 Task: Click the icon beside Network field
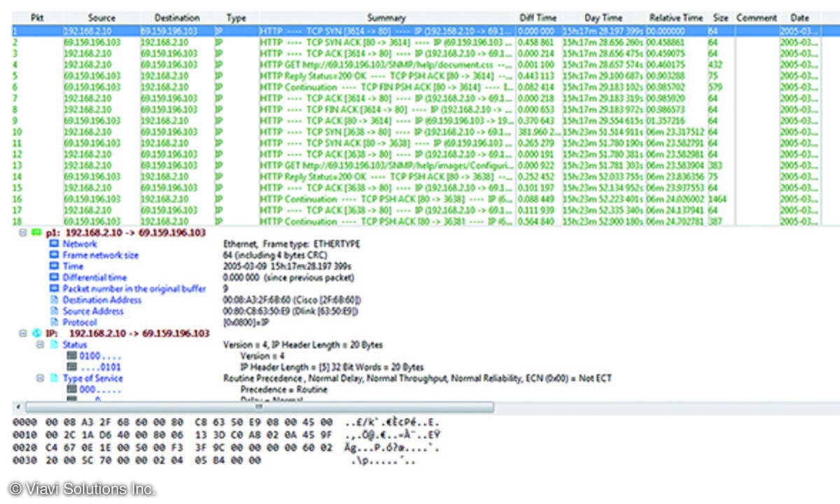[54, 244]
